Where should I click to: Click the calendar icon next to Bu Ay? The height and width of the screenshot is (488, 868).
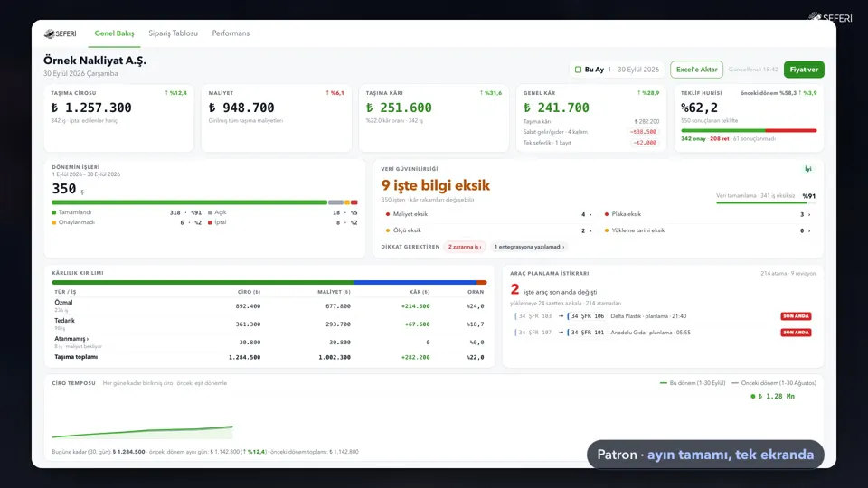point(578,70)
